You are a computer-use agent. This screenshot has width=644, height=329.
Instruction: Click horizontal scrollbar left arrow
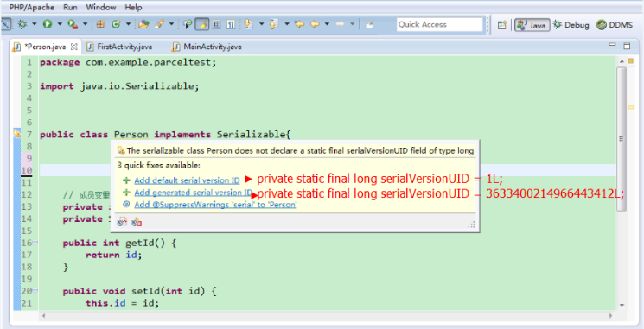point(44,316)
